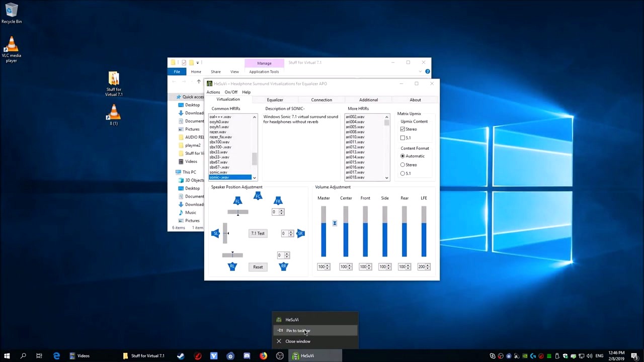Open the Actions menu in HeSuVi
The height and width of the screenshot is (362, 644).
tap(213, 92)
